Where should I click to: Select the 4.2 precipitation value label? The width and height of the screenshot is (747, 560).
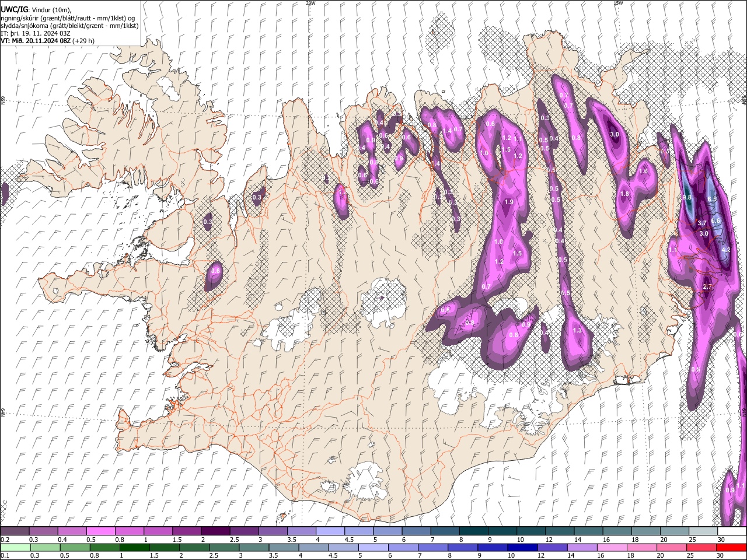click(x=726, y=250)
